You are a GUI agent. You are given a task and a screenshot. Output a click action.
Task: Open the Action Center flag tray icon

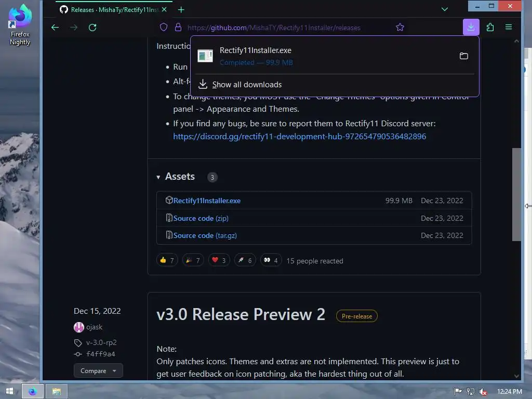point(458,392)
